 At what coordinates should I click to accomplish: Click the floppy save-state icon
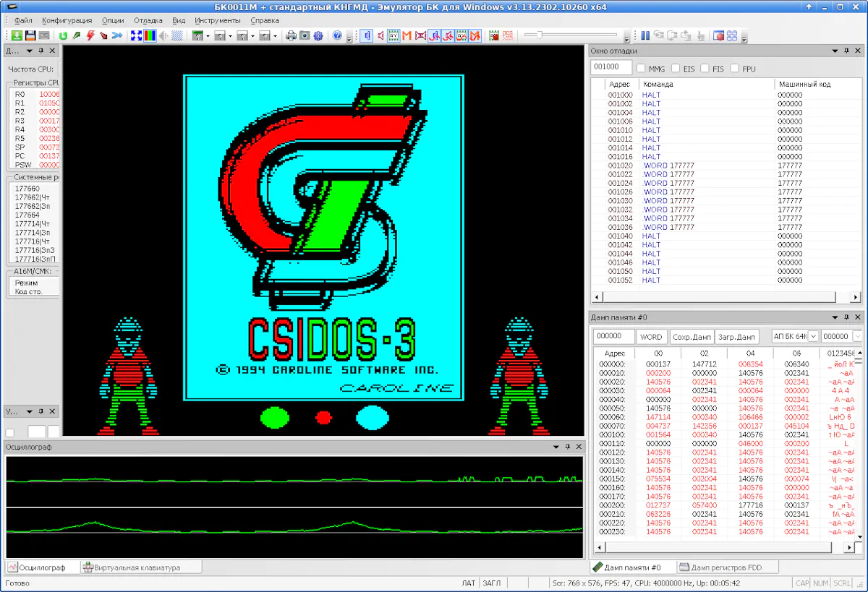click(x=30, y=35)
